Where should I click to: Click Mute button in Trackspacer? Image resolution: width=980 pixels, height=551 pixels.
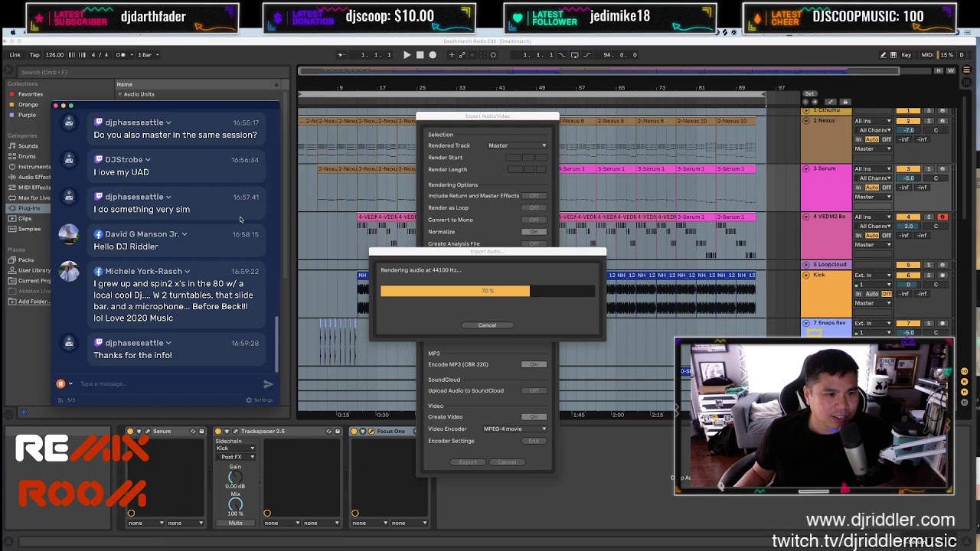(x=235, y=523)
